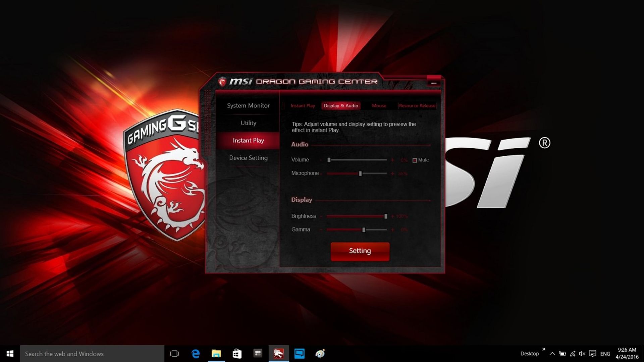Viewport: 644px width, 362px height.
Task: Click the ENG language indicator
Action: pos(605,354)
